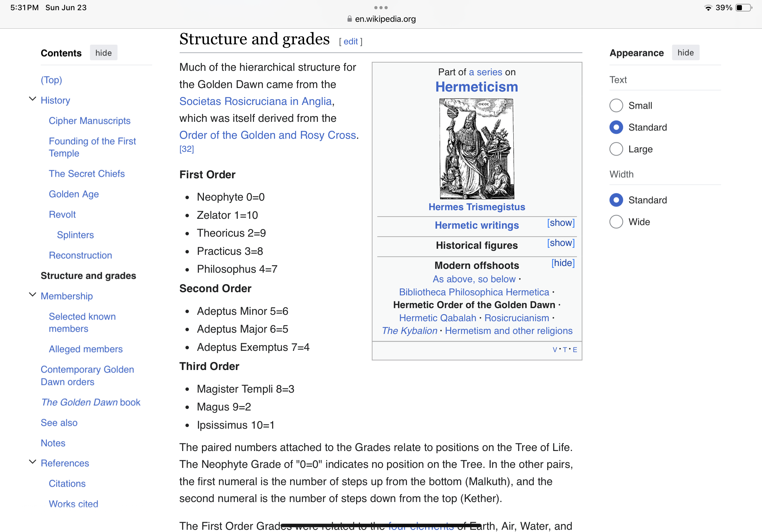Jump to the History section
Image resolution: width=762 pixels, height=532 pixels.
tap(56, 100)
